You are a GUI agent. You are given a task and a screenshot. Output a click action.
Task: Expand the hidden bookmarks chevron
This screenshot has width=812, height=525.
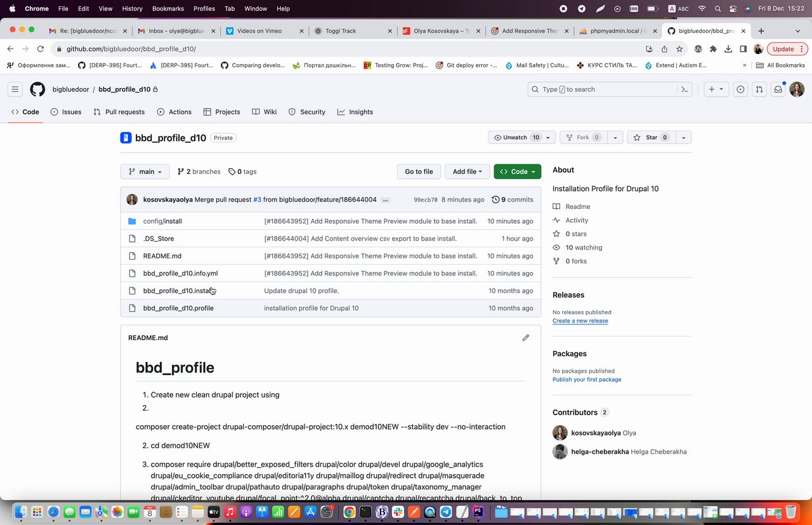pyautogui.click(x=745, y=65)
